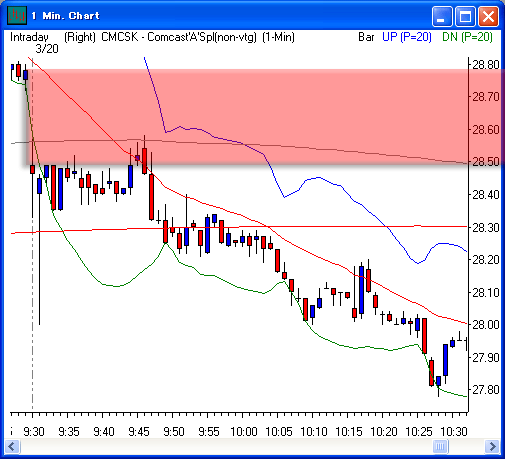This screenshot has height=459, width=505.
Task: Click the 28.30 price axis label
Action: click(486, 228)
